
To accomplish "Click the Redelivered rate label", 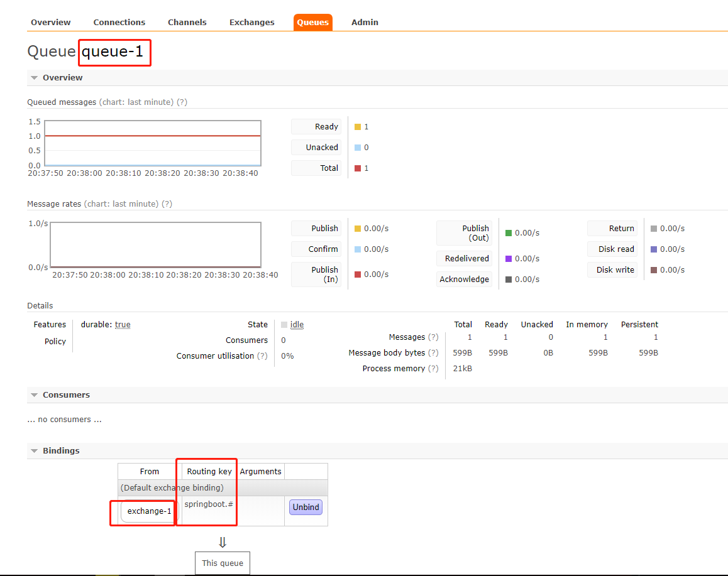I will coord(465,259).
